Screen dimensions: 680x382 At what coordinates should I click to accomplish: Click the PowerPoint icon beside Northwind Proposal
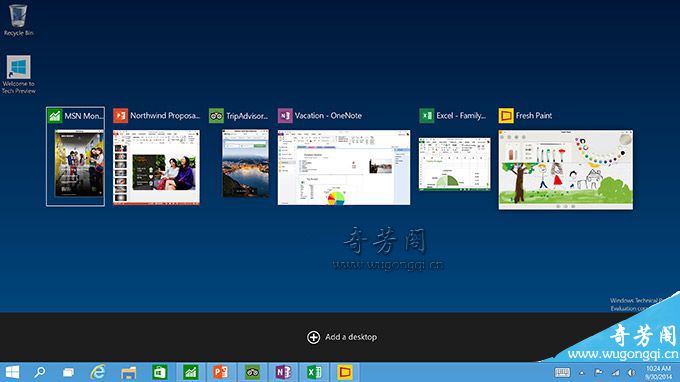[121, 116]
